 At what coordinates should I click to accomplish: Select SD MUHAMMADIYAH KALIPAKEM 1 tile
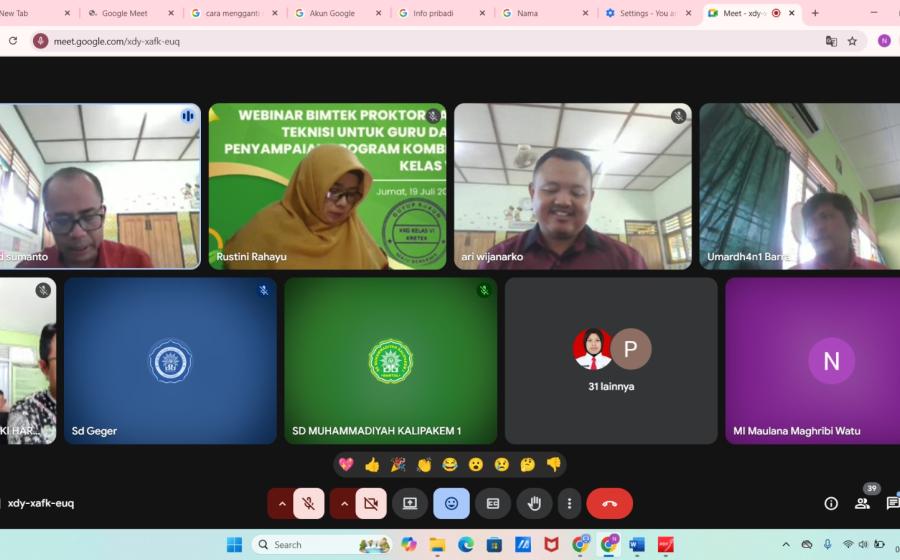(390, 361)
